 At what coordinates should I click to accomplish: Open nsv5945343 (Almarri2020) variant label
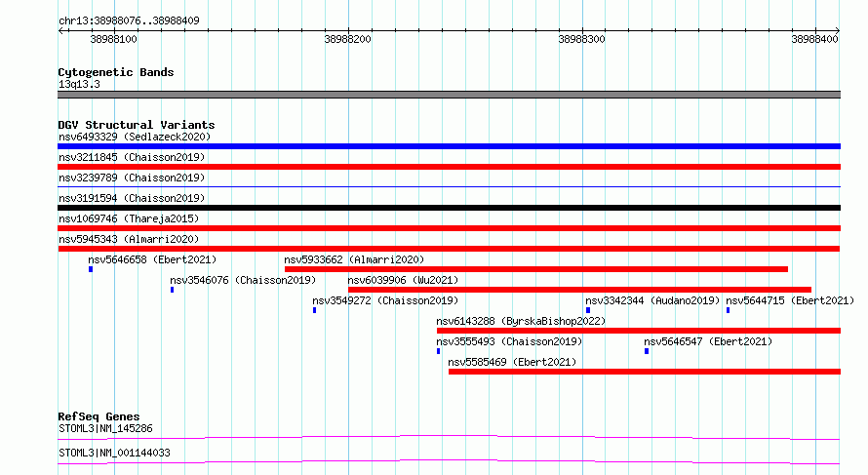point(129,239)
